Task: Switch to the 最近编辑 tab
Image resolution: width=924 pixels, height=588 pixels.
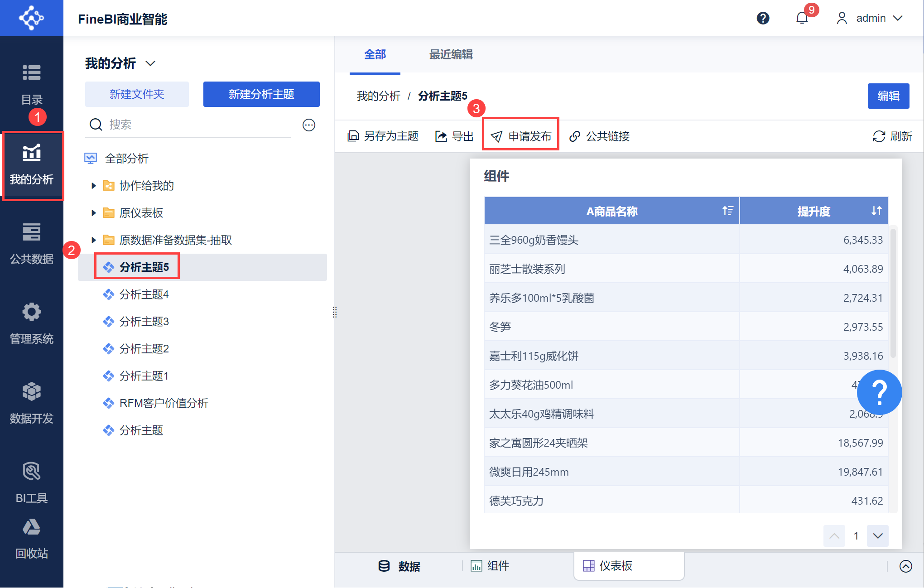Action: click(x=451, y=54)
